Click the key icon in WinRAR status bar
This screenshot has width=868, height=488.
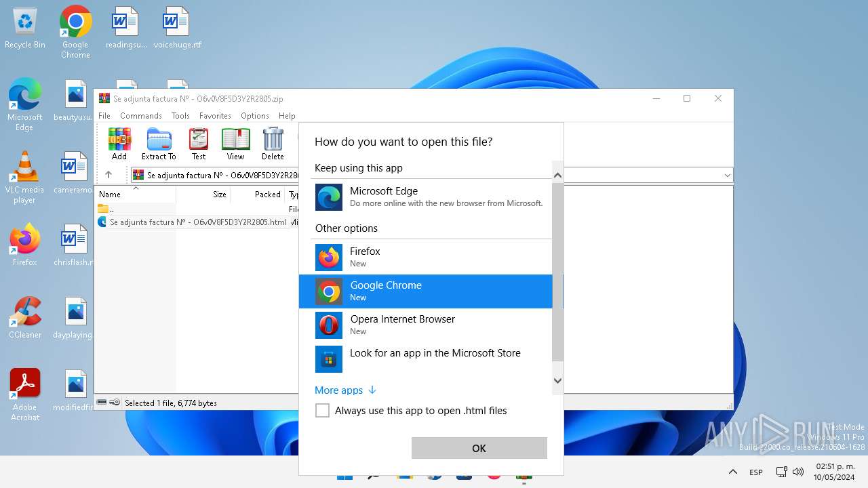115,403
